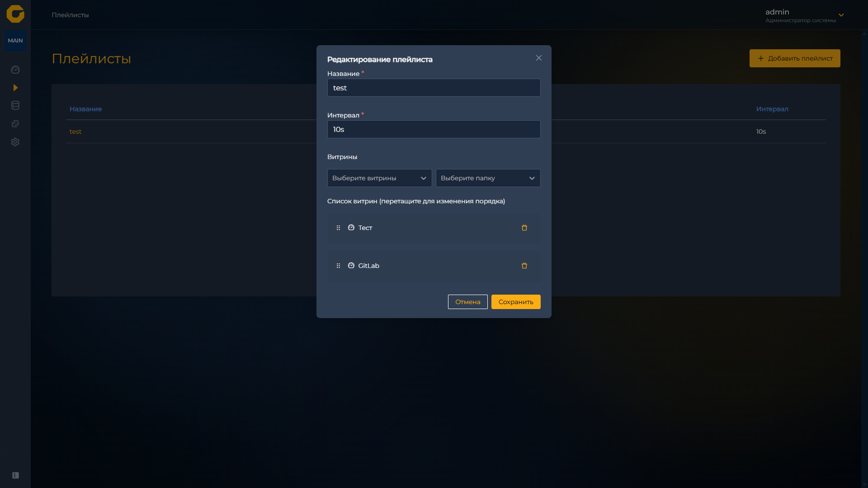Expand the admin user menu chevron
Image resolution: width=868 pixels, height=488 pixels.
[841, 15]
